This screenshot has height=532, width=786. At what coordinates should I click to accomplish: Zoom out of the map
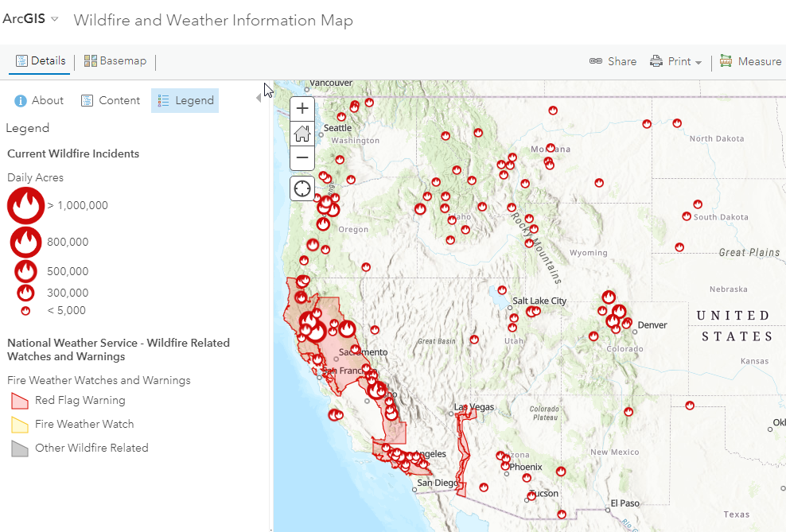[302, 157]
